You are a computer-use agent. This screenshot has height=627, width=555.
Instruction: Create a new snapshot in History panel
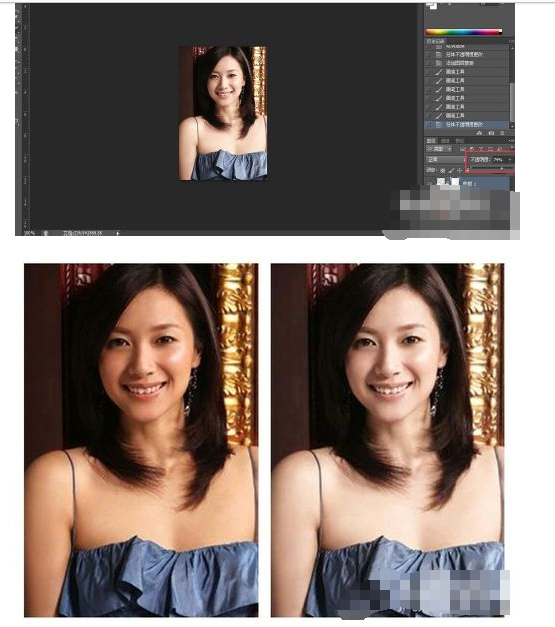click(x=491, y=133)
